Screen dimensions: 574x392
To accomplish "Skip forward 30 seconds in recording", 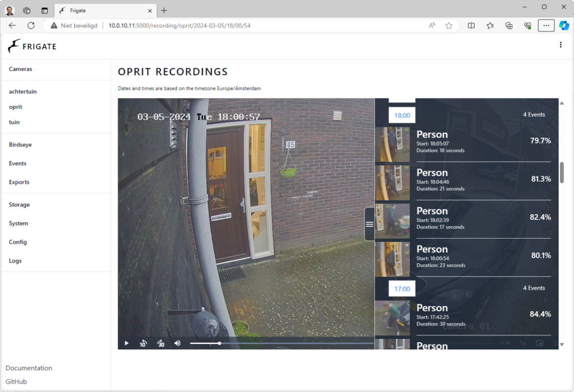I will [x=161, y=343].
